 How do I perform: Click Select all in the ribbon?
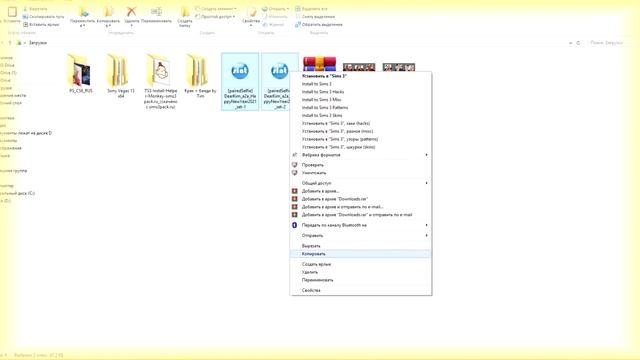[x=311, y=9]
